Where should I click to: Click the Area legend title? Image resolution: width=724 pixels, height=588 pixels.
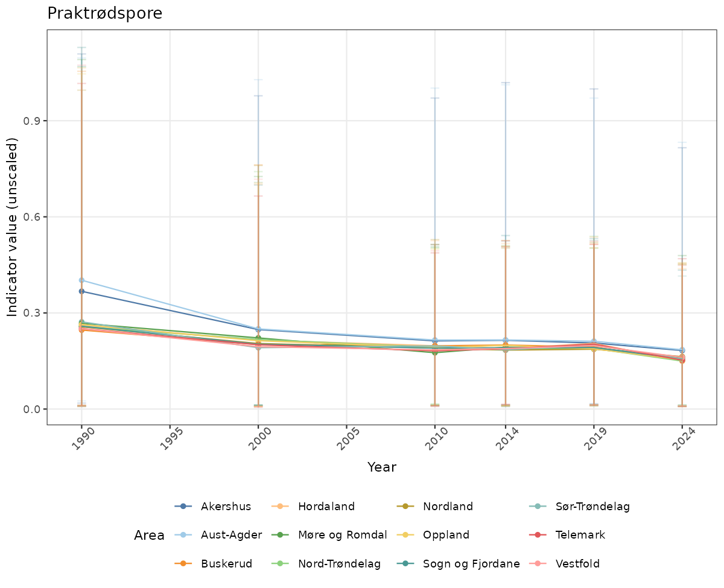(149, 536)
